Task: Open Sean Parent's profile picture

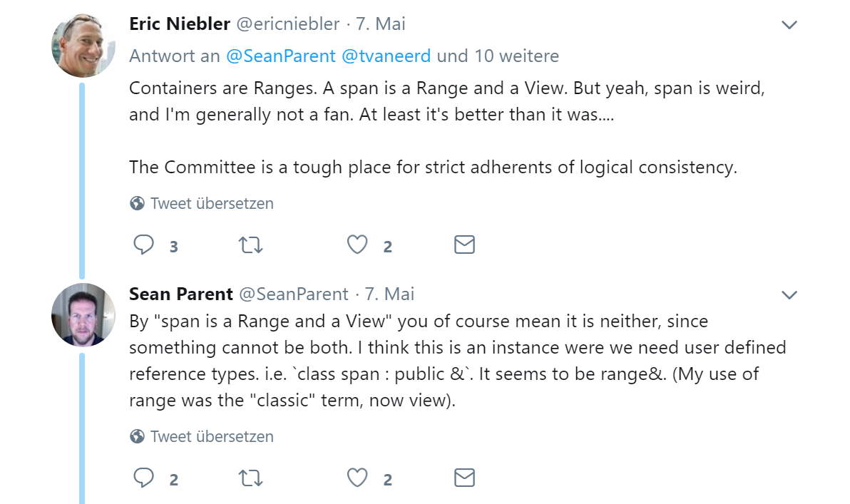Action: 83,315
